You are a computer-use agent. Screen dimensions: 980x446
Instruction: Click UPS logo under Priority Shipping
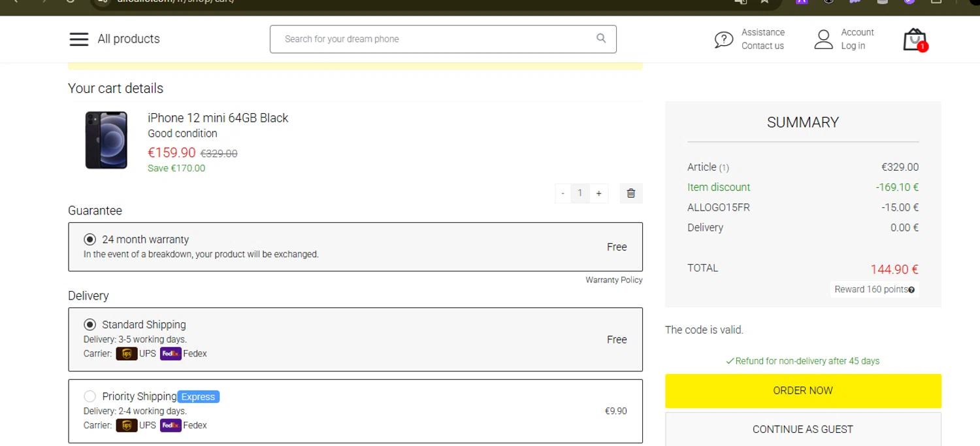pyautogui.click(x=127, y=425)
